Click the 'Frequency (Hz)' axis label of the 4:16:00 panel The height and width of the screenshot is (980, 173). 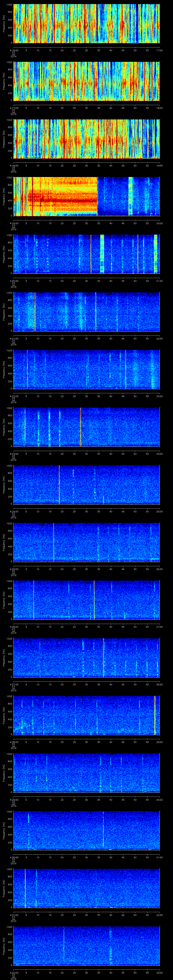point(4,24)
